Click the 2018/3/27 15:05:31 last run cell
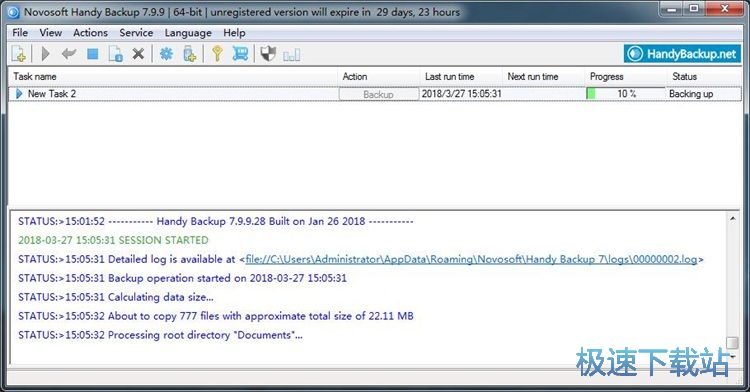Image resolution: width=750 pixels, height=392 pixels. click(462, 94)
